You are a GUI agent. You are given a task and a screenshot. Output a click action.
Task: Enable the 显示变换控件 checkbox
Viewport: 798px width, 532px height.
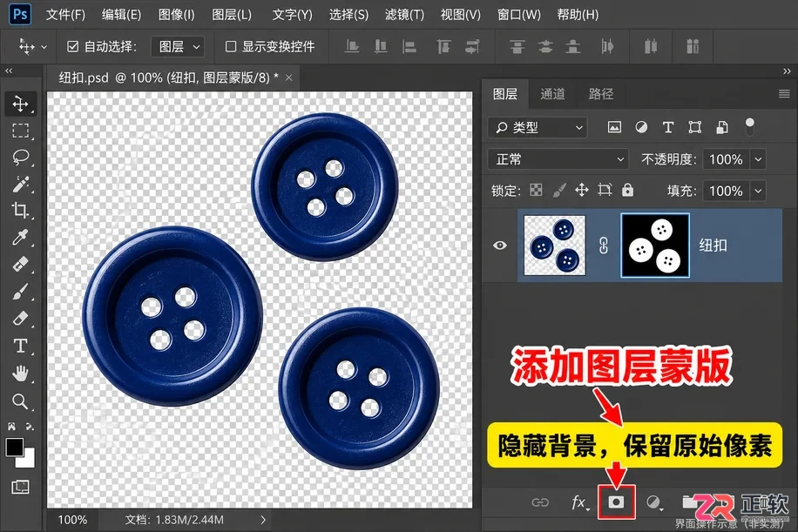(231, 47)
